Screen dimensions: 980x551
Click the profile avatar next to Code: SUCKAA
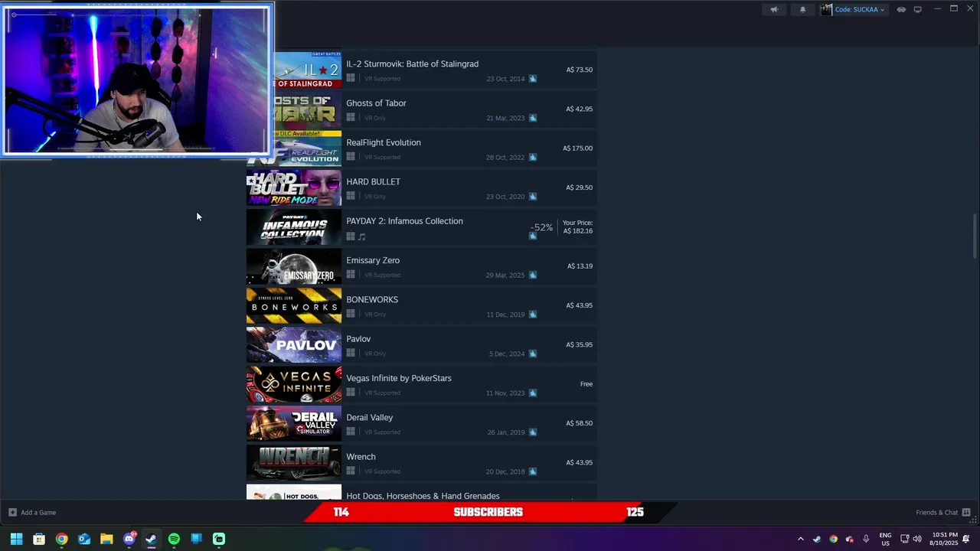(826, 9)
